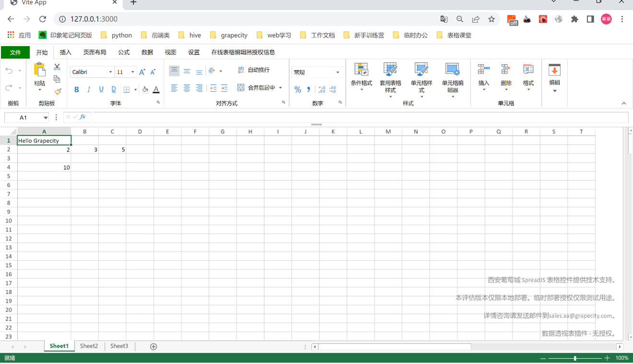
Task: Toggle Double underline formatting
Action: coord(114,89)
